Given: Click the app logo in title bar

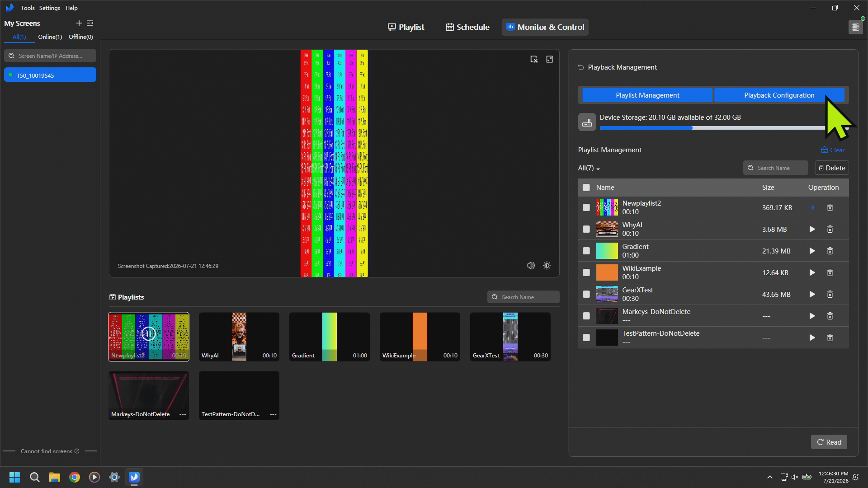Looking at the screenshot, I should coord(9,8).
